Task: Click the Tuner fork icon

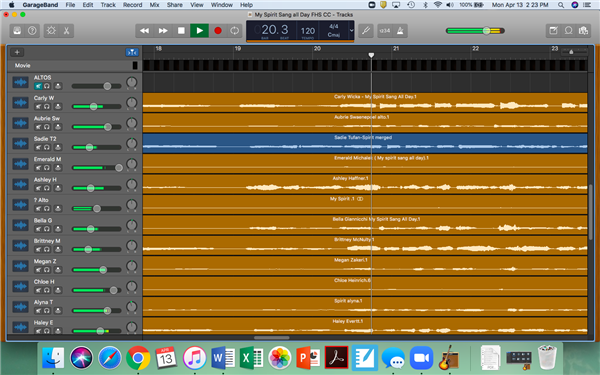Action: click(366, 31)
